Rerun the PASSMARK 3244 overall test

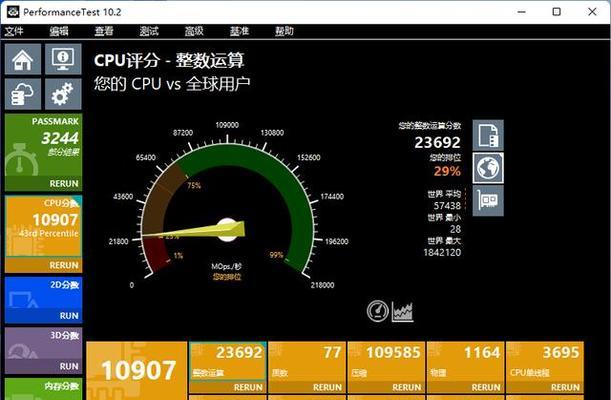coord(64,183)
